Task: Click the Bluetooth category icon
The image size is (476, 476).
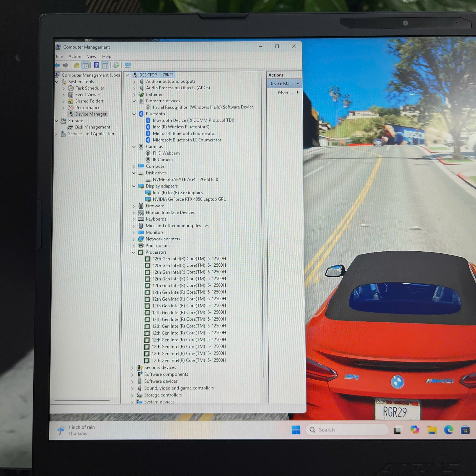Action: tap(141, 114)
